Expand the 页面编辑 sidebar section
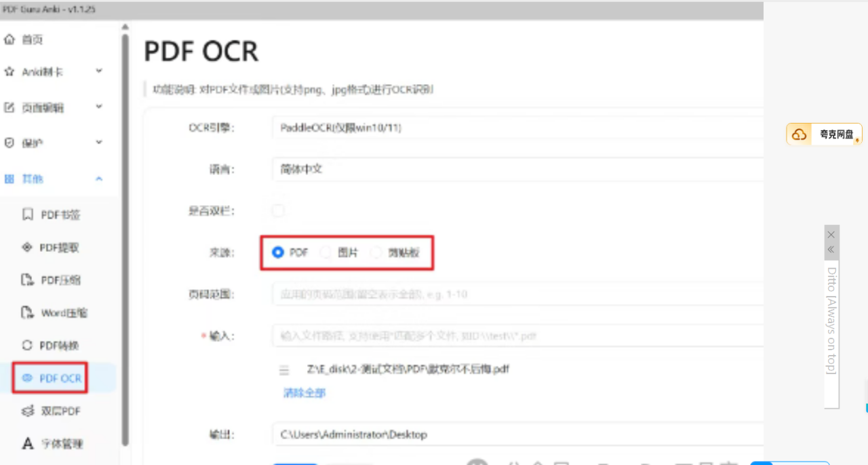Screen dimensions: 868x465 tap(99, 107)
